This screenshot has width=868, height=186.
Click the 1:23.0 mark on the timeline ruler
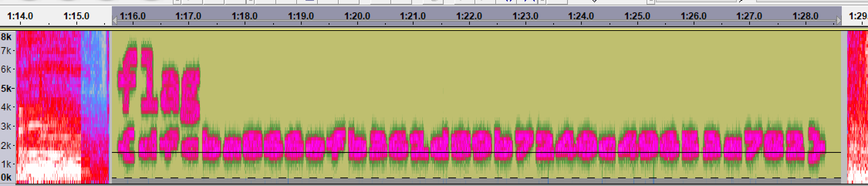pyautogui.click(x=525, y=16)
